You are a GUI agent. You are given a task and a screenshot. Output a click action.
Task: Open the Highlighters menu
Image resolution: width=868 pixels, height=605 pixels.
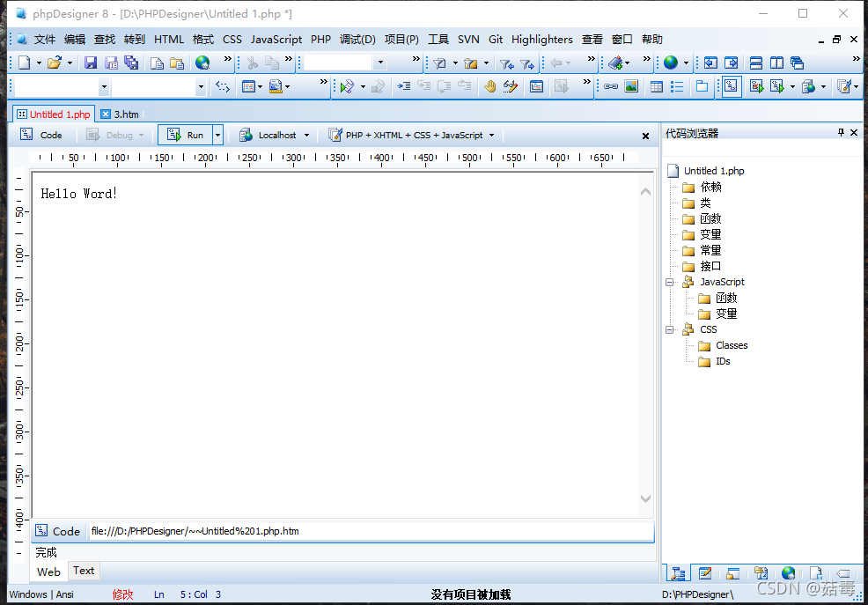click(542, 40)
